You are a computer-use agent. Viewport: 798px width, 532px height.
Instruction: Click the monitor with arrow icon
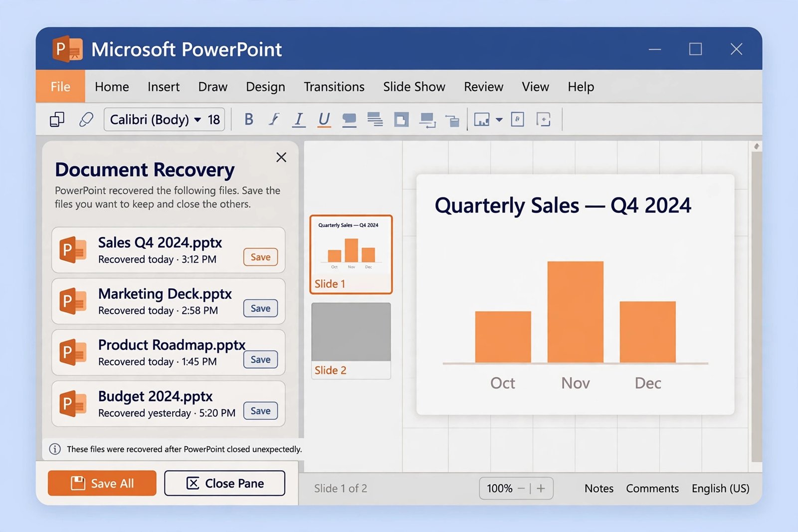pos(427,120)
